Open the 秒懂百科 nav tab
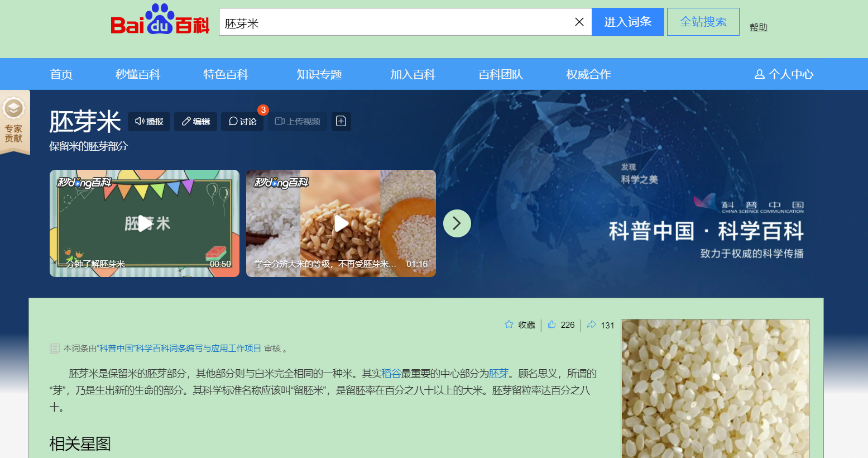 tap(138, 74)
